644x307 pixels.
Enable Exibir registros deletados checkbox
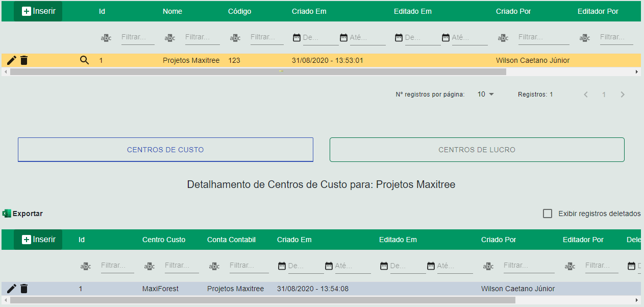click(548, 214)
